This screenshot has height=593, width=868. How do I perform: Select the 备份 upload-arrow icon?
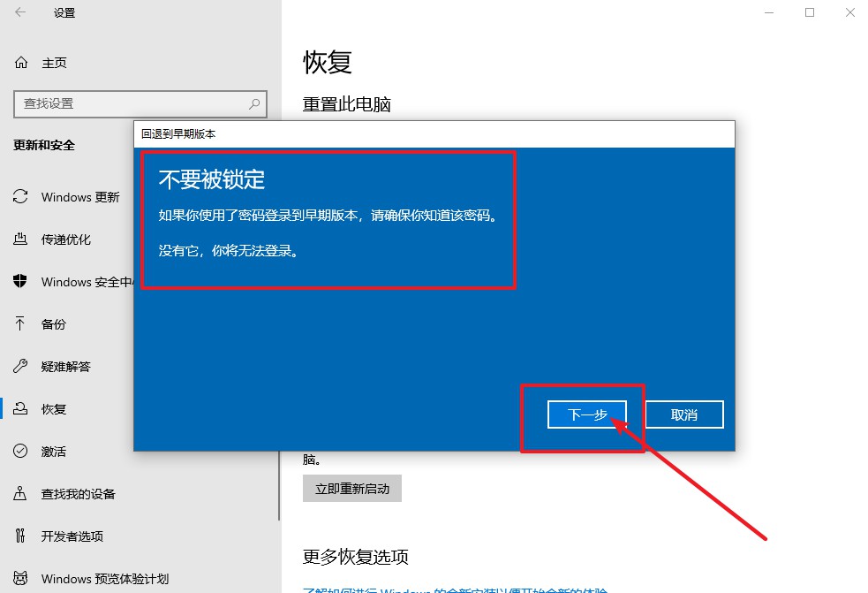(19, 324)
